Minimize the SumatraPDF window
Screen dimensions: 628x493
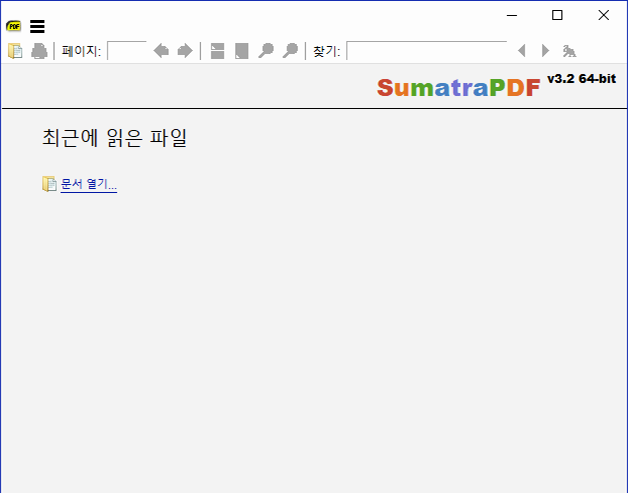tap(512, 15)
